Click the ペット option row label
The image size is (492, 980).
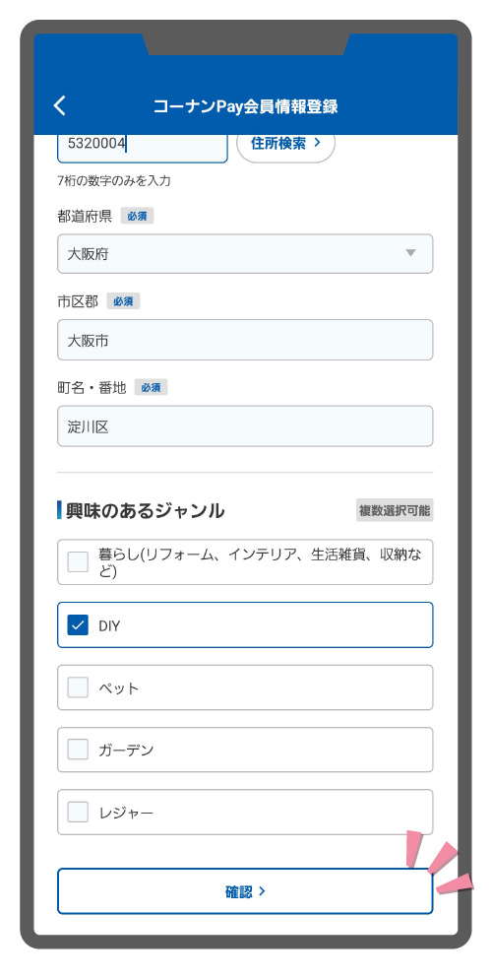click(119, 688)
